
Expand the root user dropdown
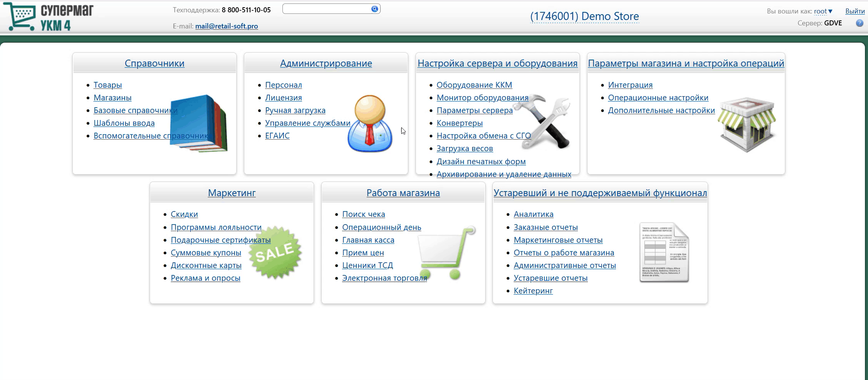pos(823,11)
